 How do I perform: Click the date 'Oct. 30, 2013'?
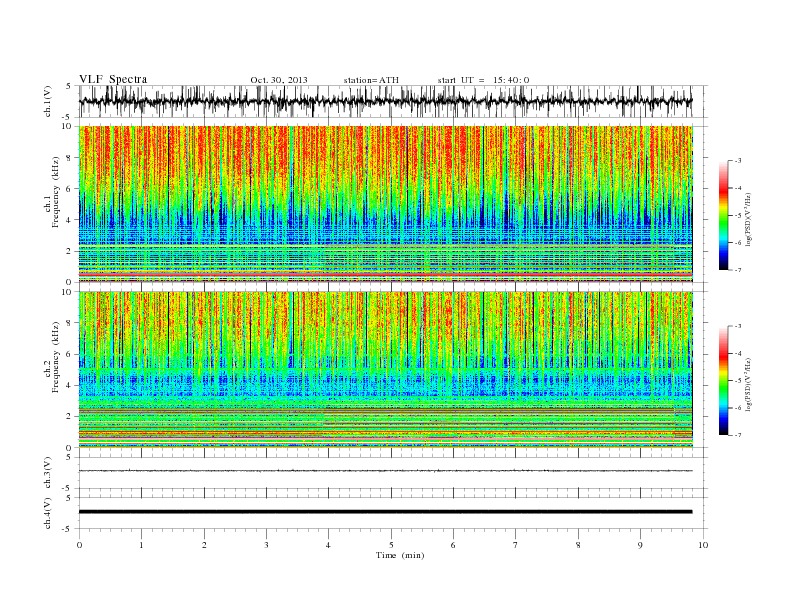click(279, 80)
